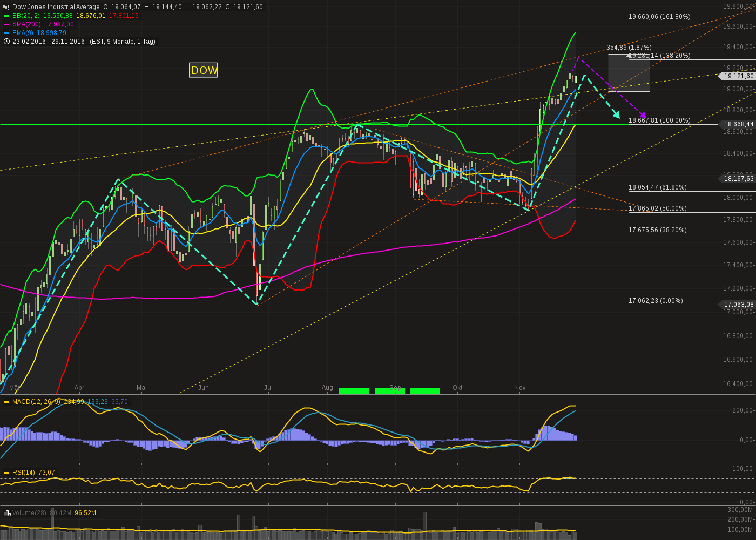Click the Jul month label on the time axis
Viewport: 756px width, 540px height.
coord(268,388)
